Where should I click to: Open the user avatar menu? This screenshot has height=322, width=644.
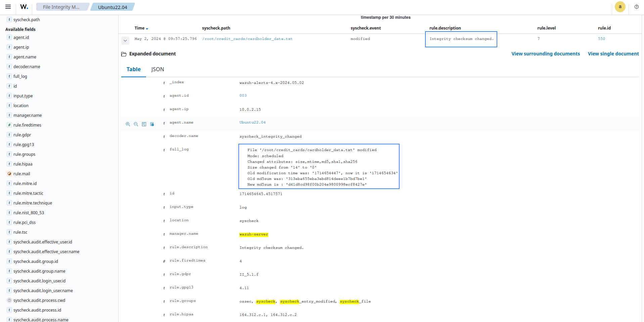[x=620, y=7]
